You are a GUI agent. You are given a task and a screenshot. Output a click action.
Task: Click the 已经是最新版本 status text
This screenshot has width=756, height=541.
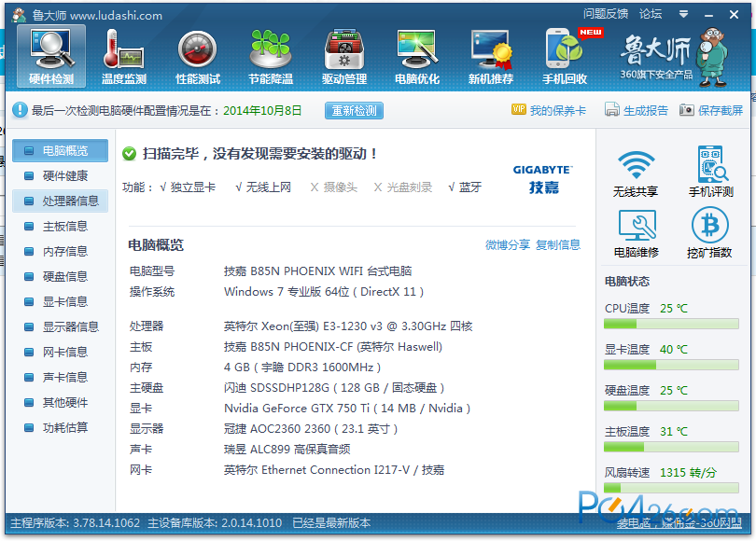point(331,522)
